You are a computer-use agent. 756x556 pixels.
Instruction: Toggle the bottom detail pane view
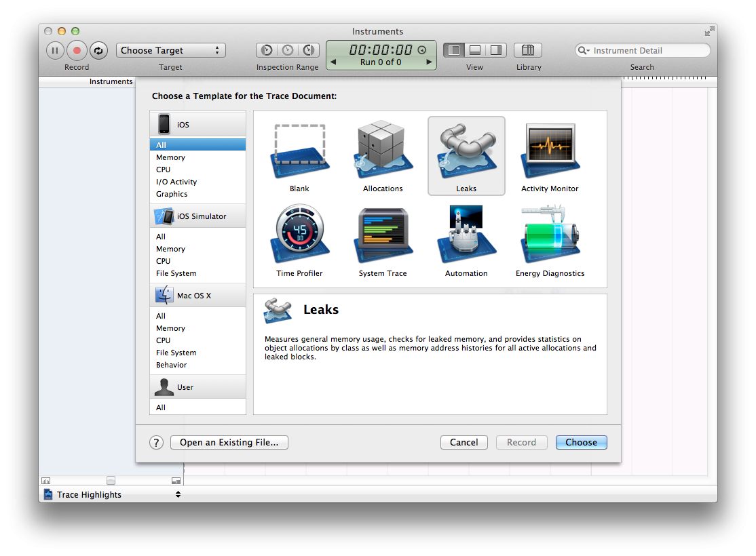tap(475, 50)
